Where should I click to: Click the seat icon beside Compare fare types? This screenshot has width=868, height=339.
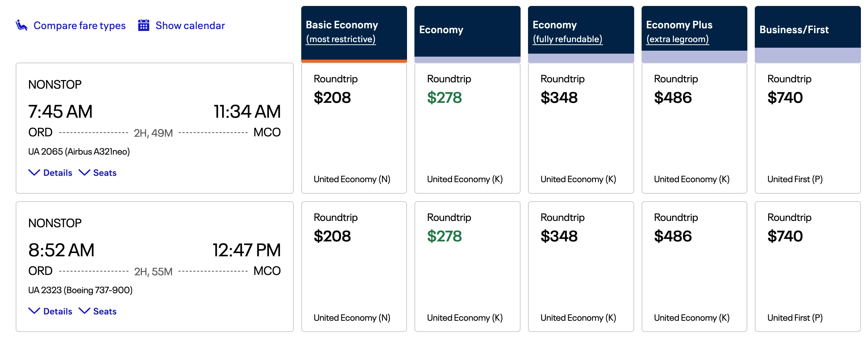coord(21,25)
